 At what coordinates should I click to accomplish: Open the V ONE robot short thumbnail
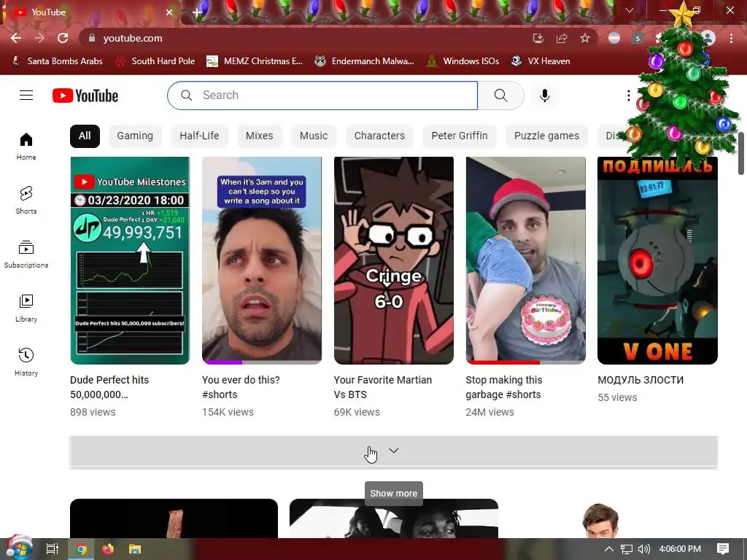(657, 260)
